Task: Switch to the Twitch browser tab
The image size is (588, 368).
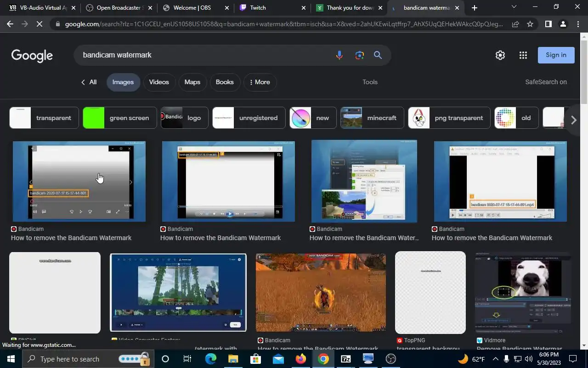Action: pyautogui.click(x=271, y=8)
